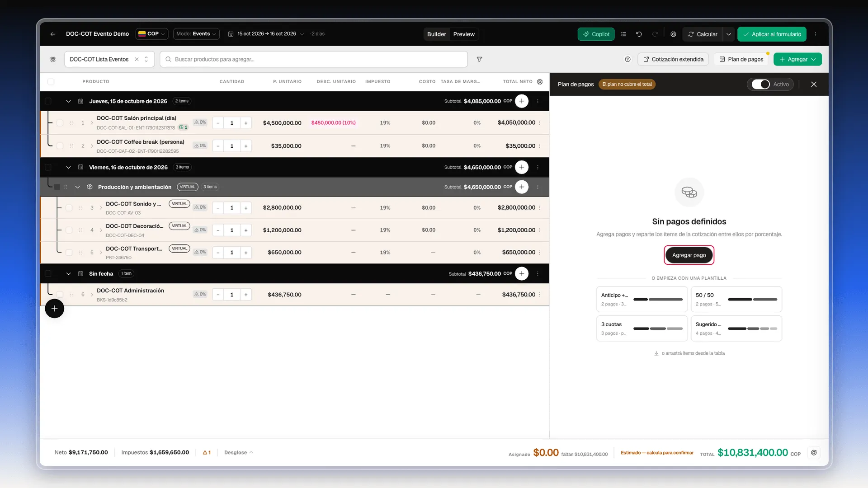
Task: Click the Calcular button
Action: (703, 34)
